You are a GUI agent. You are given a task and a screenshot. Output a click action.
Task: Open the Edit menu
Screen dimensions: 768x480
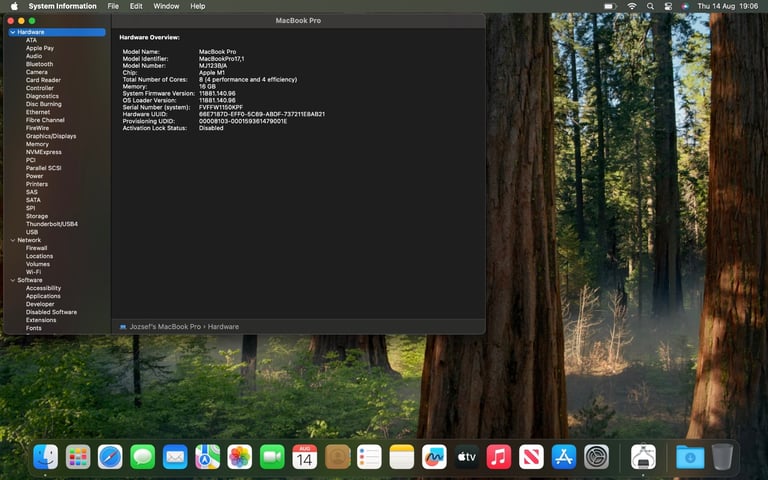point(136,6)
